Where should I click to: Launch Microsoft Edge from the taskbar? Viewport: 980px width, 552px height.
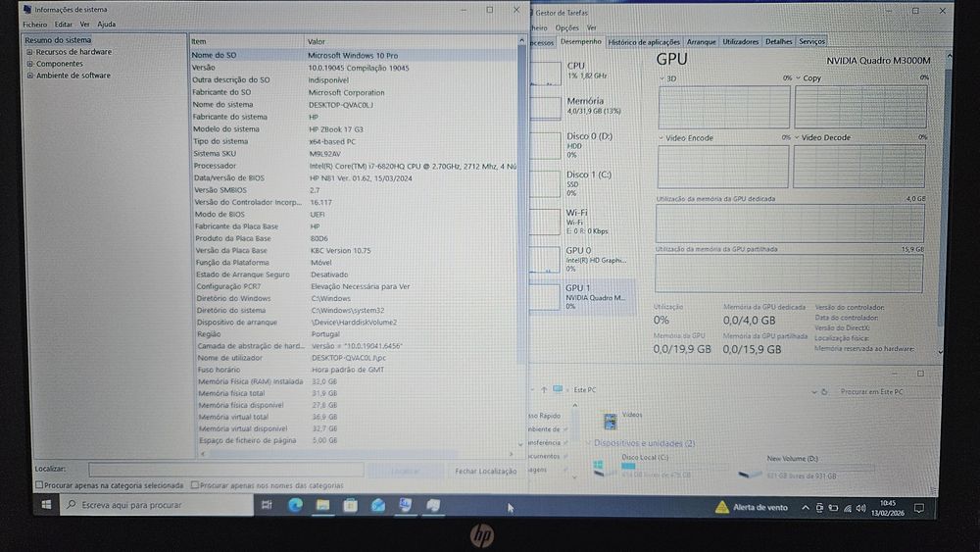[x=295, y=505]
